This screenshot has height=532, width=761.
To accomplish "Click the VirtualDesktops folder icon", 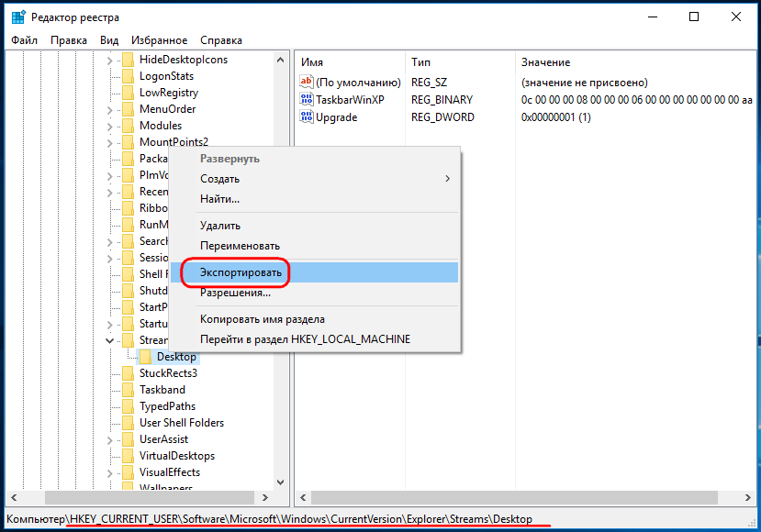I will pos(129,456).
